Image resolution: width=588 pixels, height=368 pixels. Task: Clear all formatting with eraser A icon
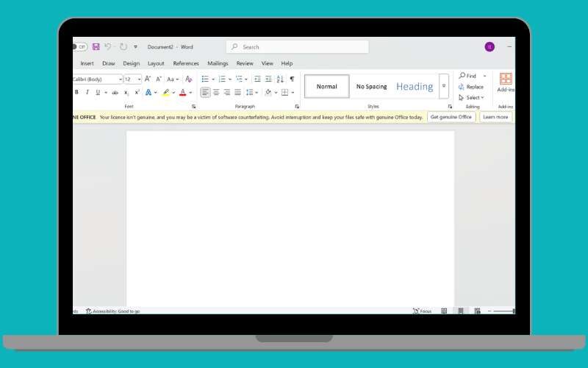(x=188, y=79)
